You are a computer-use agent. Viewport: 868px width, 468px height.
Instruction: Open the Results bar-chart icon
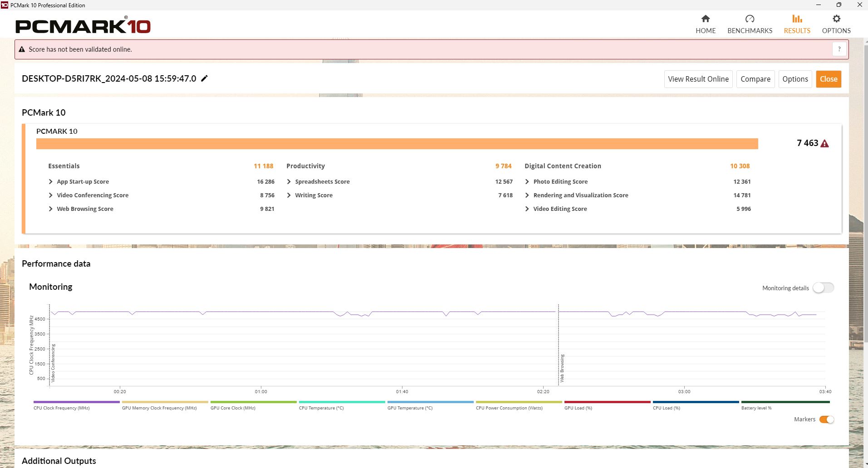[x=797, y=19]
